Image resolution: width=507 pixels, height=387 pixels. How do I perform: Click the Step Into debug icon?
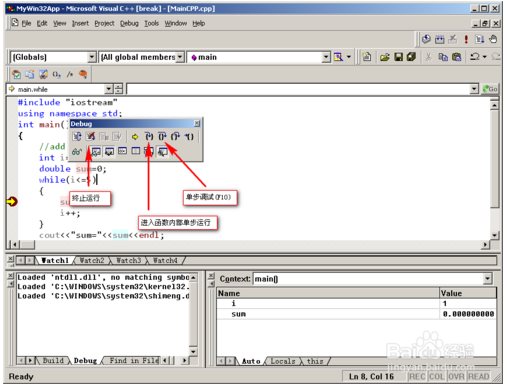[149, 137]
